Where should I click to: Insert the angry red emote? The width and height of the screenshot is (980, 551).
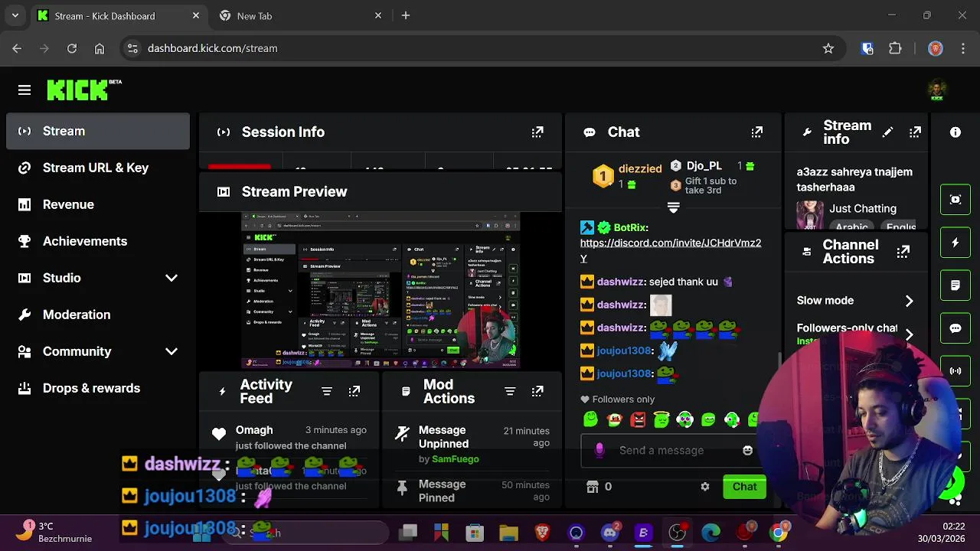click(x=638, y=419)
